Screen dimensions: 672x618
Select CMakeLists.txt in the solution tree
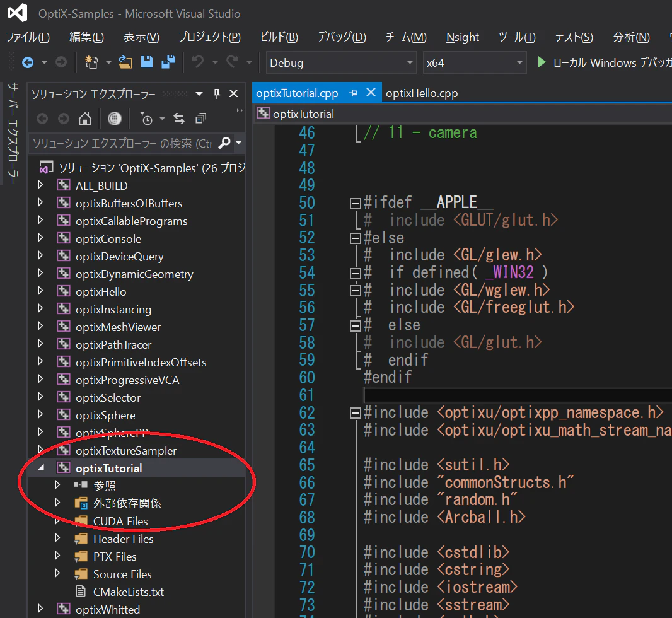tap(129, 592)
